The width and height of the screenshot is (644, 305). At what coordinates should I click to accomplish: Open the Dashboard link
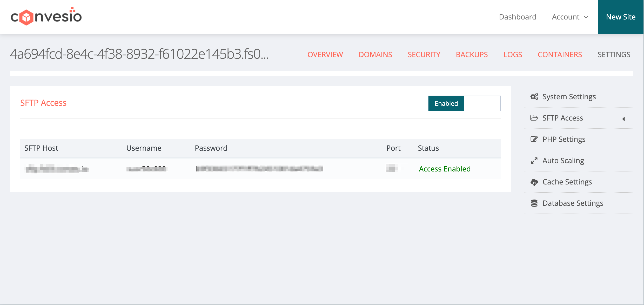coord(517,17)
